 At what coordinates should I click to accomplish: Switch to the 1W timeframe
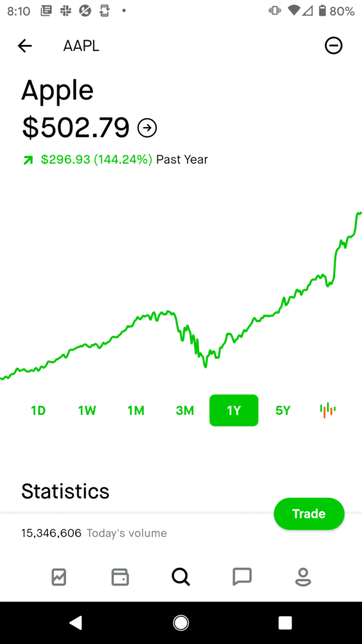(x=87, y=410)
